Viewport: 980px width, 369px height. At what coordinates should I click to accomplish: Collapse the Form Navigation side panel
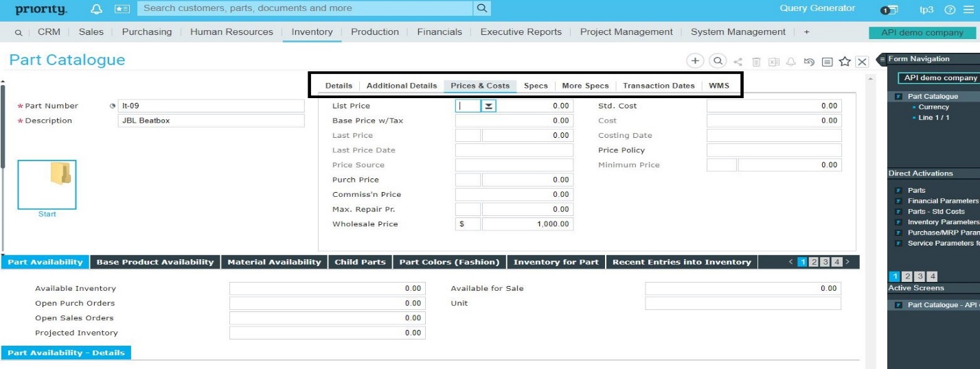click(x=883, y=59)
